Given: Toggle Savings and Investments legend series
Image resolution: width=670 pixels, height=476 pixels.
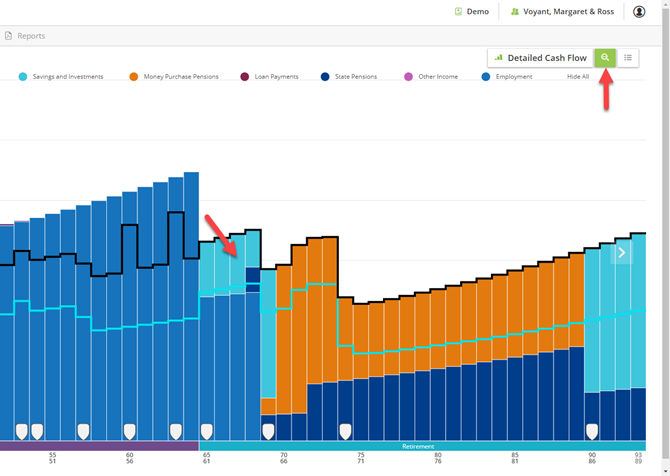Looking at the screenshot, I should pyautogui.click(x=61, y=76).
